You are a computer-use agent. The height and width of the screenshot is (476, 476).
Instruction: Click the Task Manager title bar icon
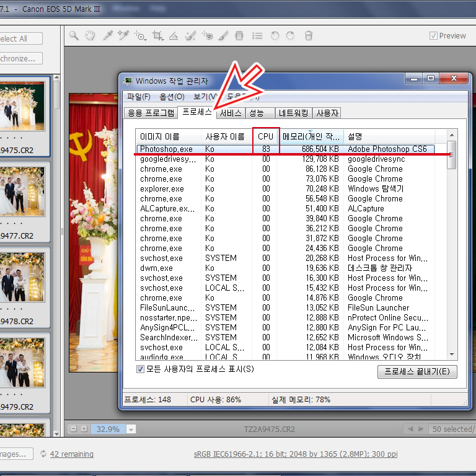click(x=128, y=81)
